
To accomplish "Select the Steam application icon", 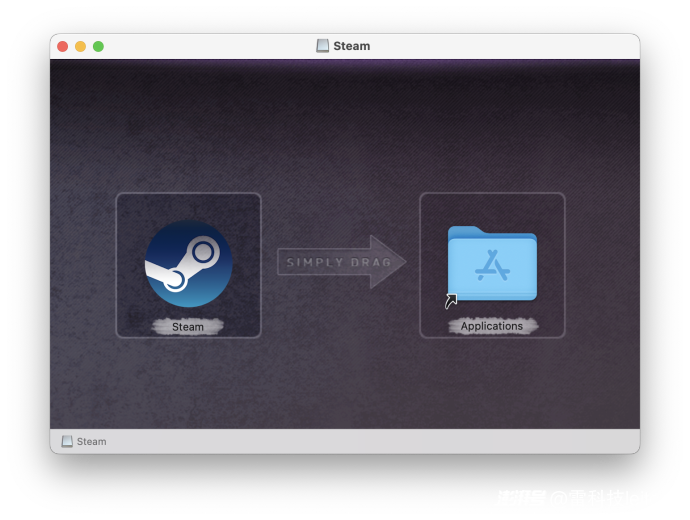I will click(188, 263).
